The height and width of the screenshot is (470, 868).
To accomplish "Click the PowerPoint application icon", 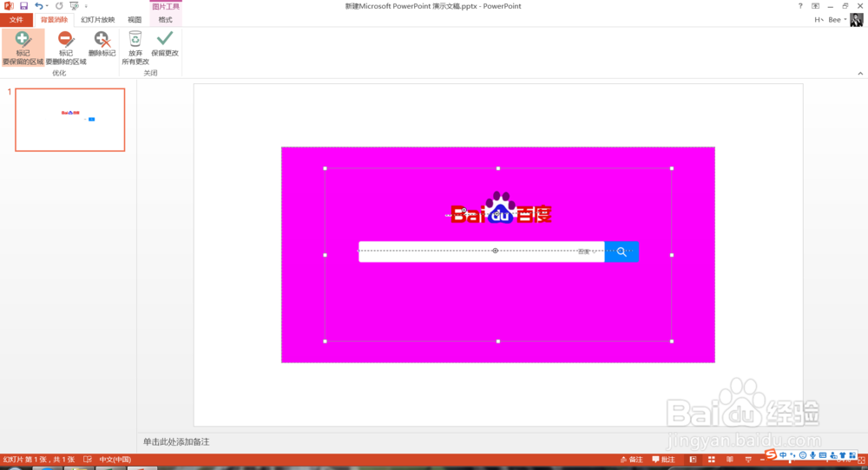I will click(x=9, y=5).
